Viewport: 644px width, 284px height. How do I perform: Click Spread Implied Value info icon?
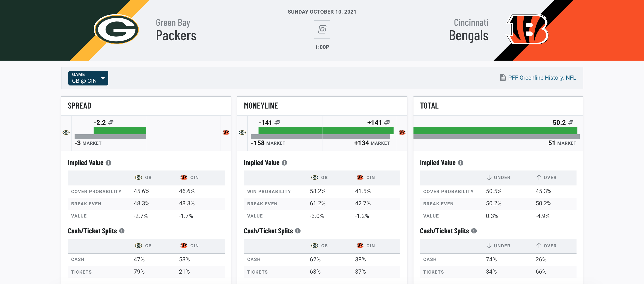(x=108, y=163)
